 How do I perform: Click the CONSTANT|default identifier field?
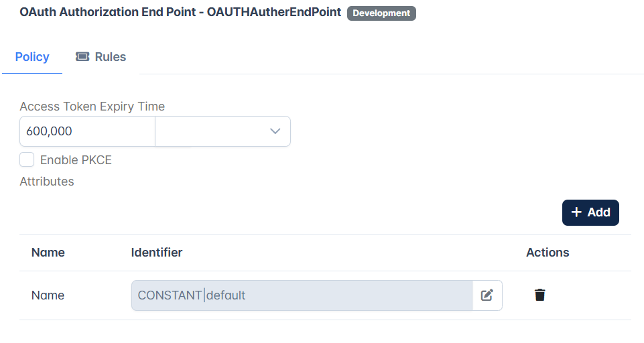[x=302, y=295]
